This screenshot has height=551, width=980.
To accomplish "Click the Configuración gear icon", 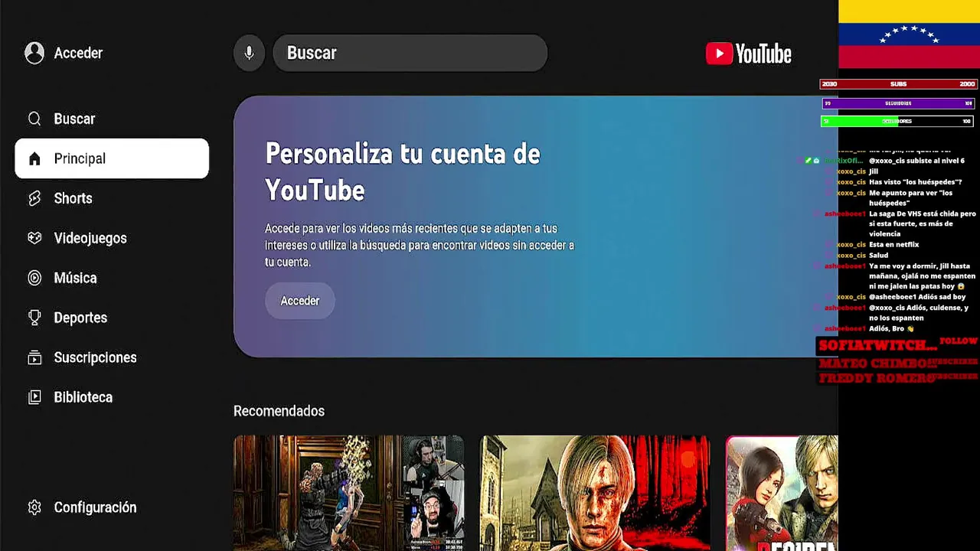I will (34, 507).
